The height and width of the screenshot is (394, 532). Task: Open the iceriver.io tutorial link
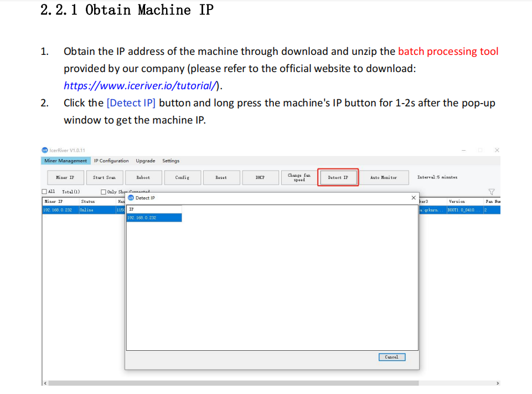(141, 86)
